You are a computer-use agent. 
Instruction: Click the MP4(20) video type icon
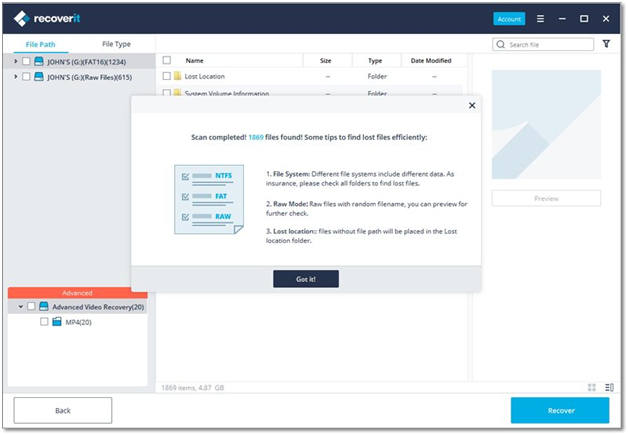(57, 322)
